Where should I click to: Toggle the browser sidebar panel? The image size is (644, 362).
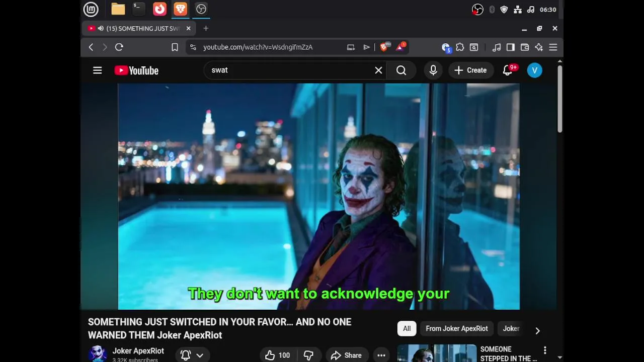(x=511, y=47)
